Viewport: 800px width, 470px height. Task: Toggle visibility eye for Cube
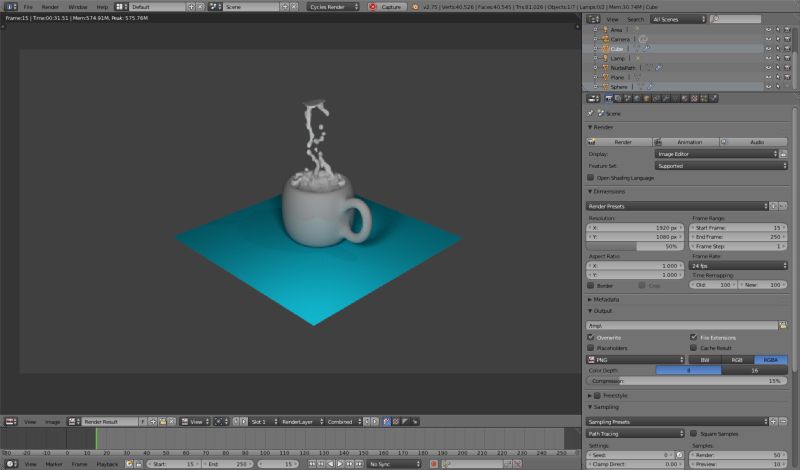tap(768, 48)
